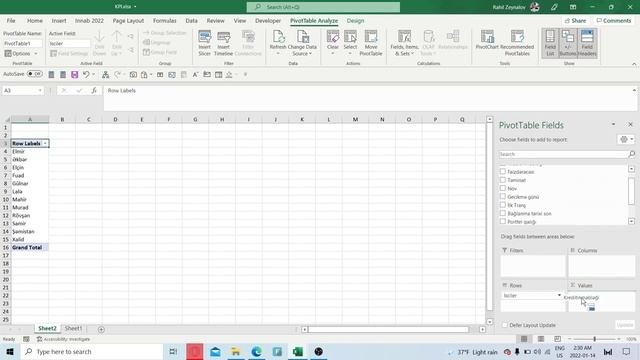Click the Move PivotTable icon
The width and height of the screenshot is (640, 360).
pyautogui.click(x=371, y=43)
